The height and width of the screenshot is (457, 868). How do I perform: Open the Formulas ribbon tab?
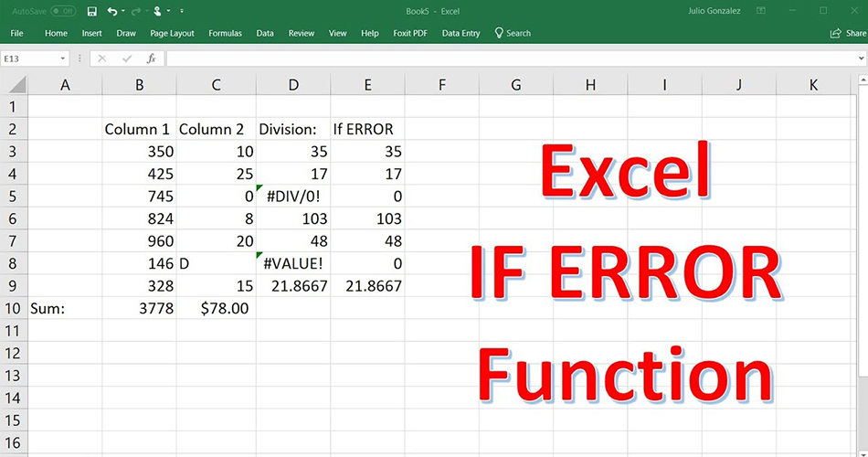(225, 33)
